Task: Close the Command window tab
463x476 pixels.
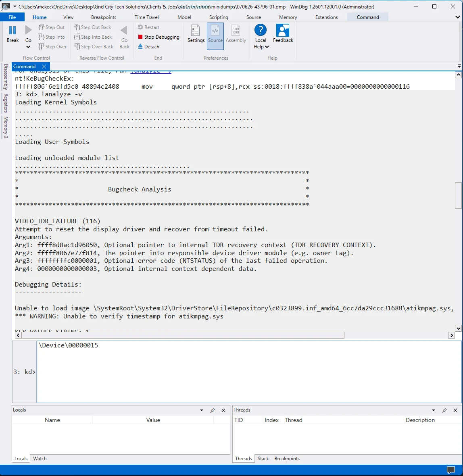Action: pos(44,67)
